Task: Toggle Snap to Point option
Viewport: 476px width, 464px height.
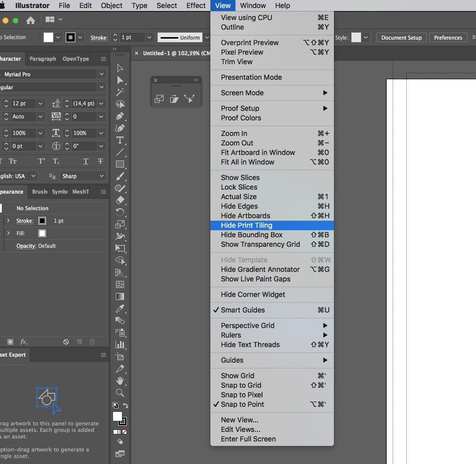Action: pos(272,404)
